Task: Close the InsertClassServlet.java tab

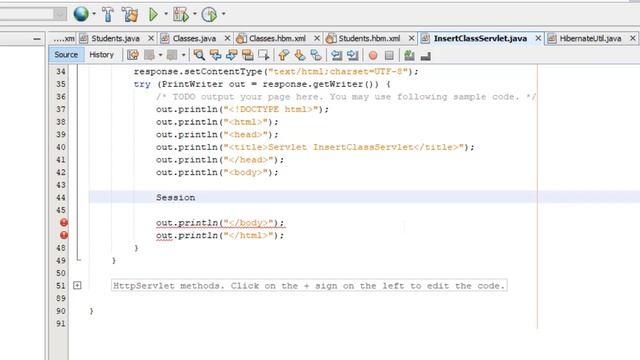Action: pos(538,38)
